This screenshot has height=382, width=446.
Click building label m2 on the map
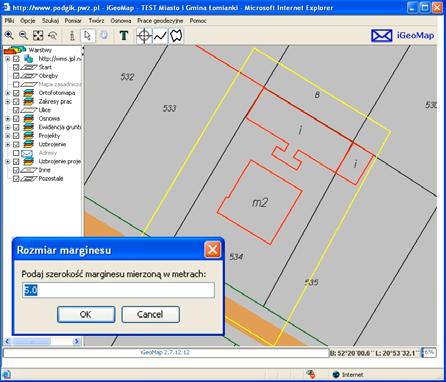coord(260,202)
